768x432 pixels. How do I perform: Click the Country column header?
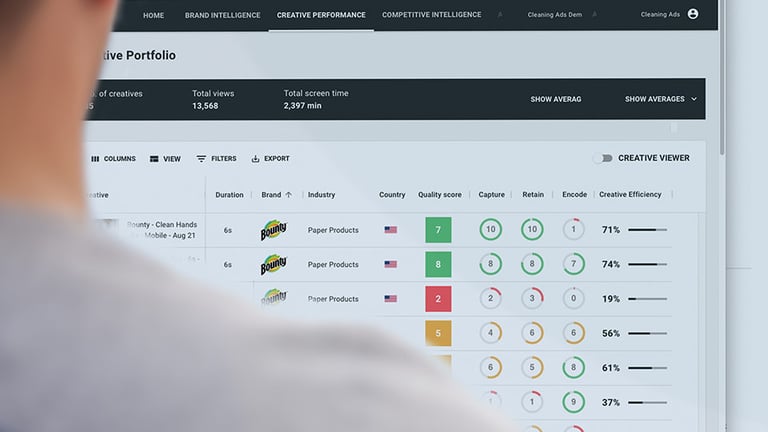pyautogui.click(x=392, y=194)
